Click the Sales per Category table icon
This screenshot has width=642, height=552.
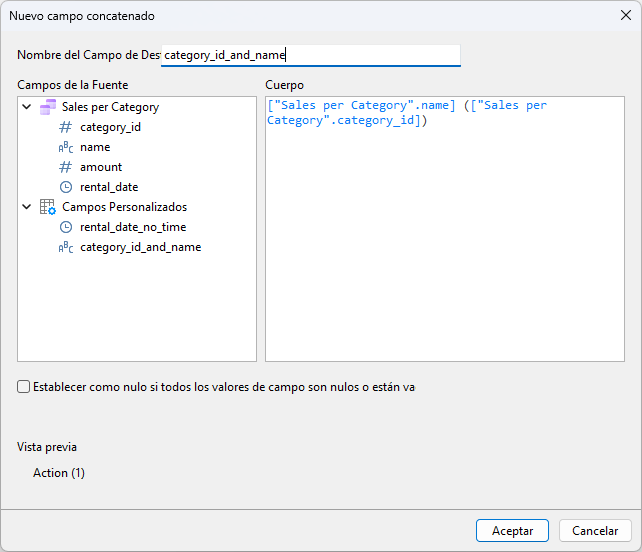48,107
